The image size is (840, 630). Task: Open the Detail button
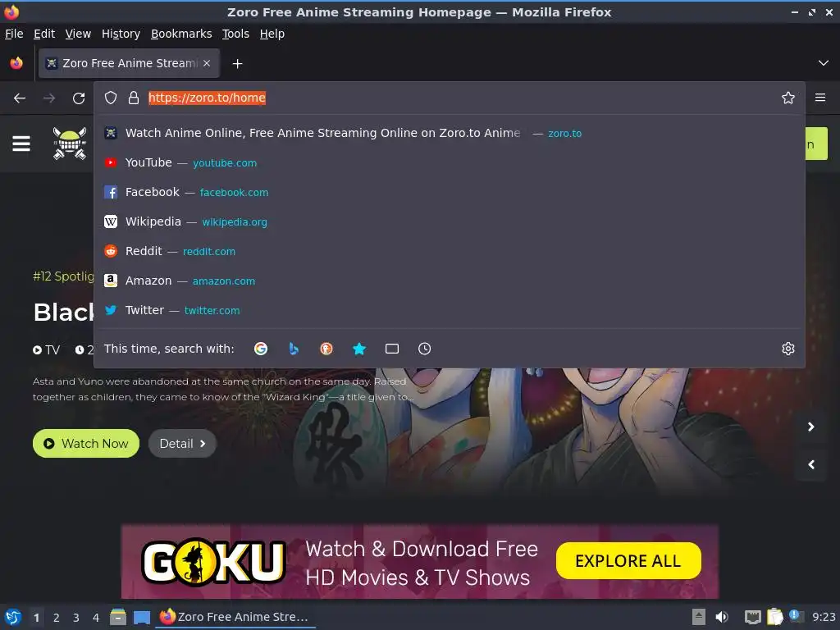(x=182, y=444)
